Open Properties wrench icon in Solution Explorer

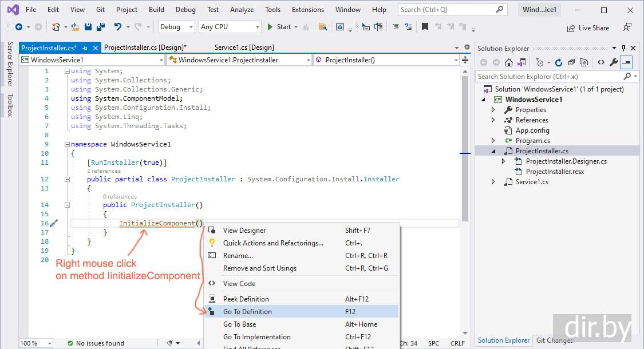614,62
